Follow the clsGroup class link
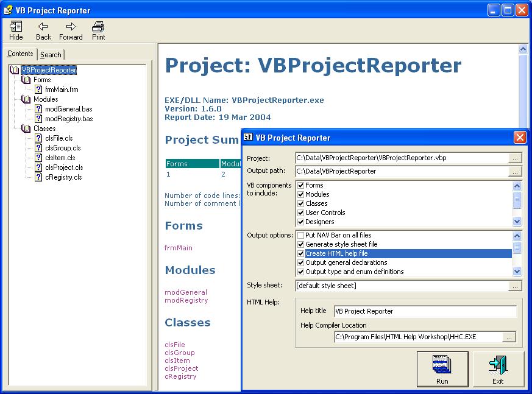 point(179,353)
